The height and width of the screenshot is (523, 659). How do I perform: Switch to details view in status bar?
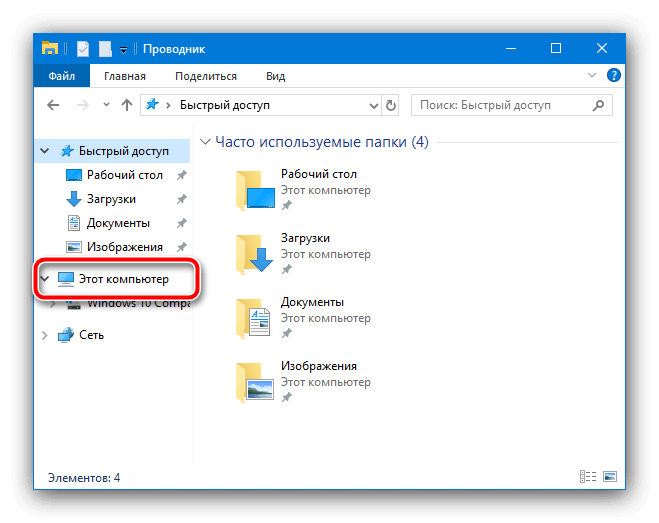pos(588,476)
